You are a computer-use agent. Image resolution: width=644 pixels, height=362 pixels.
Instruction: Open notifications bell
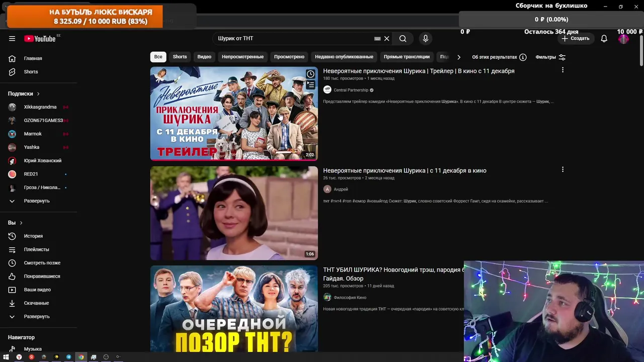pyautogui.click(x=604, y=39)
